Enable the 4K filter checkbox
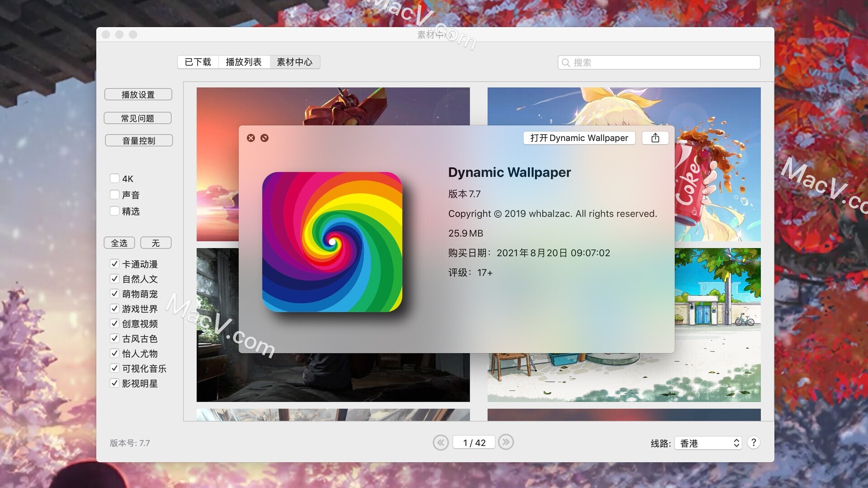Viewport: 868px width, 488px height. 114,178
